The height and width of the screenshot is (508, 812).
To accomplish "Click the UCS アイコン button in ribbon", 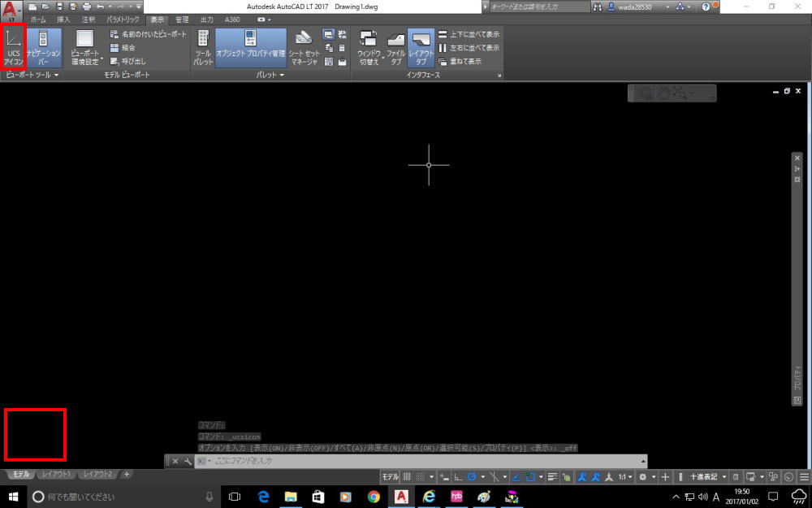I will [14, 47].
